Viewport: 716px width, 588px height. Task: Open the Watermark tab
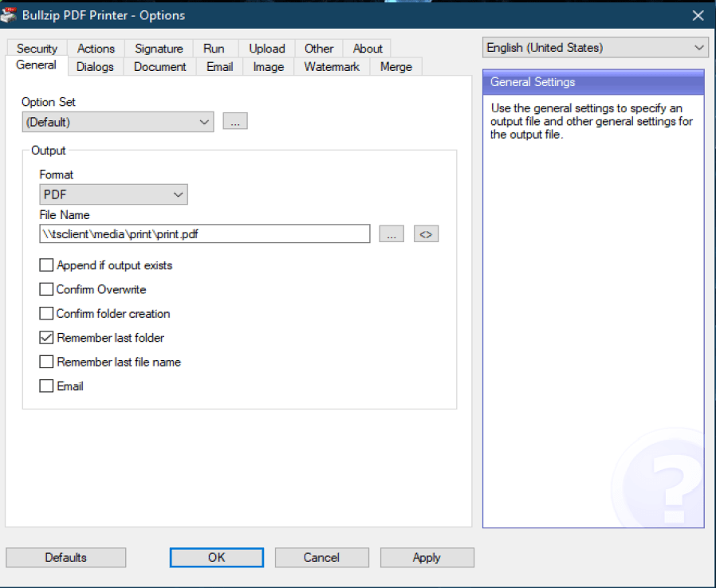[x=332, y=67]
